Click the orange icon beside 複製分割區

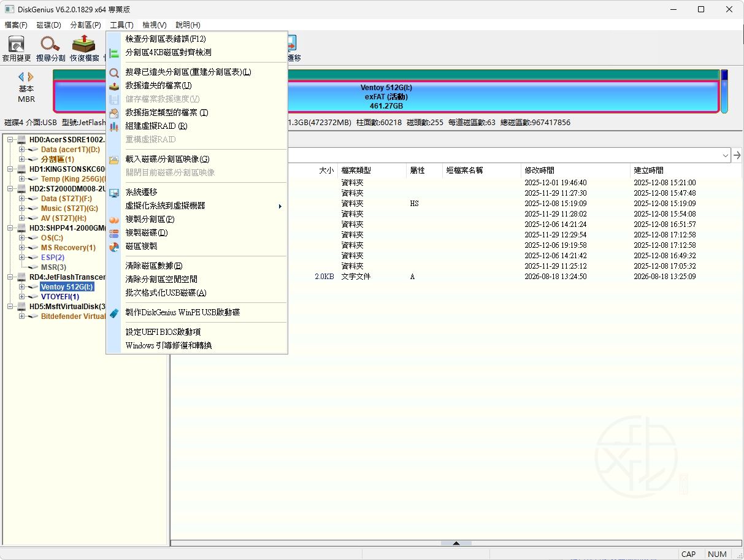pos(114,220)
